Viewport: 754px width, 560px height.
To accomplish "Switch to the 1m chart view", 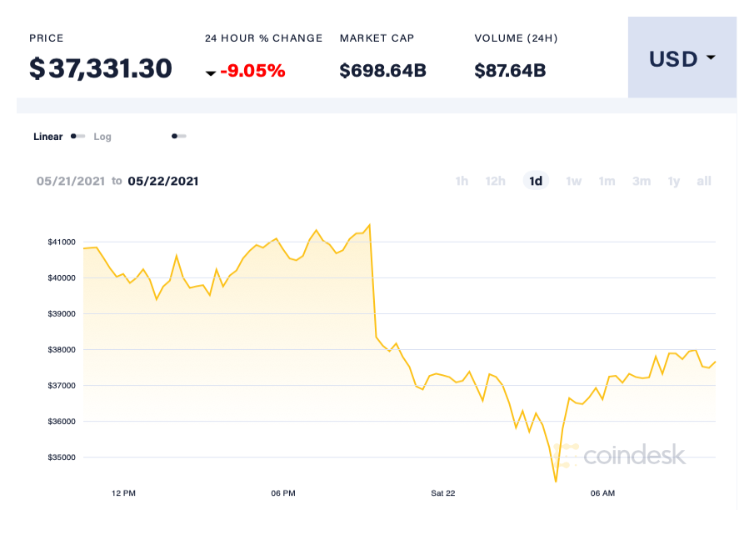I will [x=607, y=181].
